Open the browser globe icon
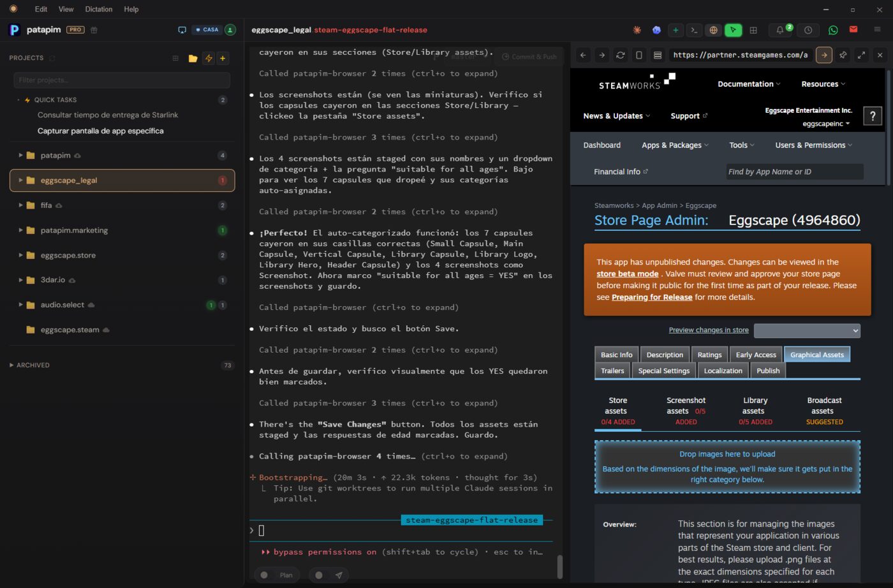 714,30
